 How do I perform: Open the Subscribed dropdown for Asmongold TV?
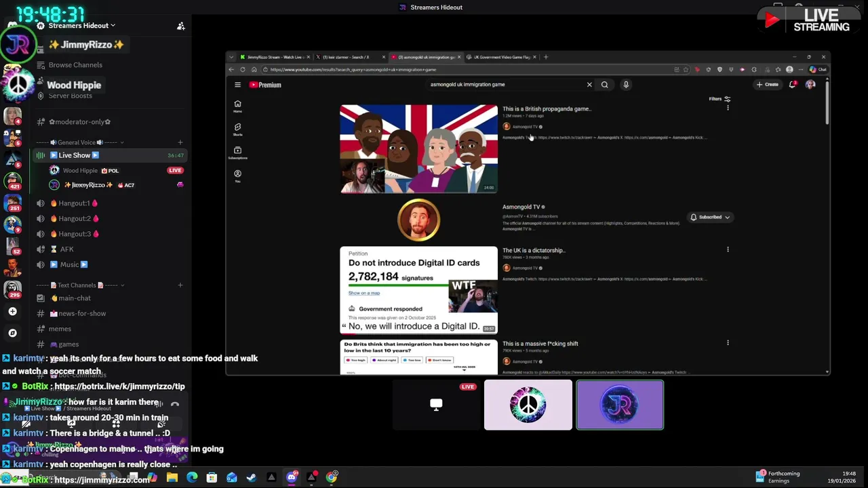[x=709, y=217]
